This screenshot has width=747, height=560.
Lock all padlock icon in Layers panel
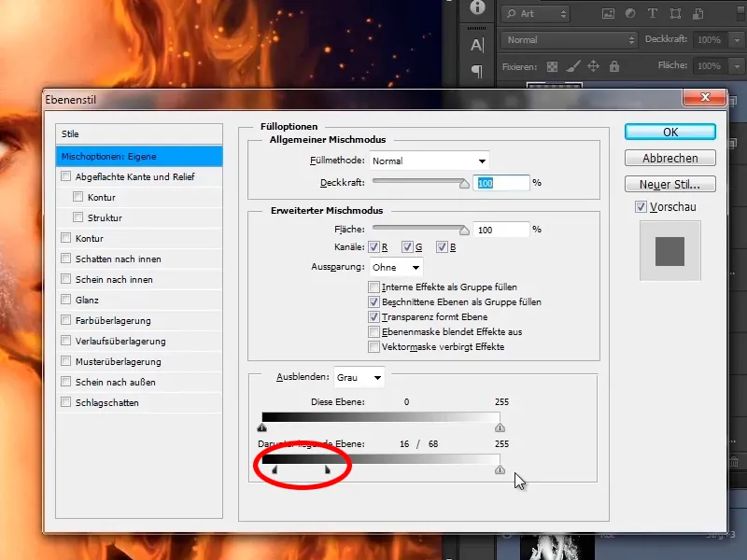pyautogui.click(x=614, y=66)
